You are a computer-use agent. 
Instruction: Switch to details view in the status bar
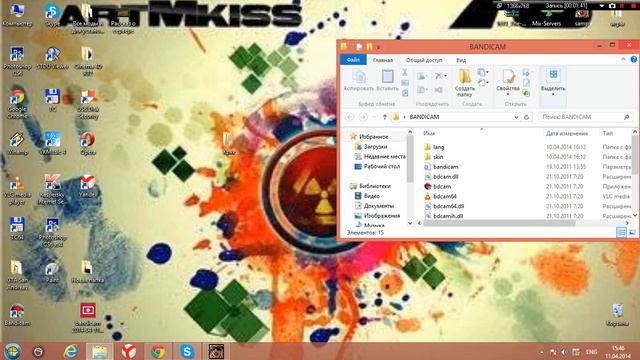621,233
